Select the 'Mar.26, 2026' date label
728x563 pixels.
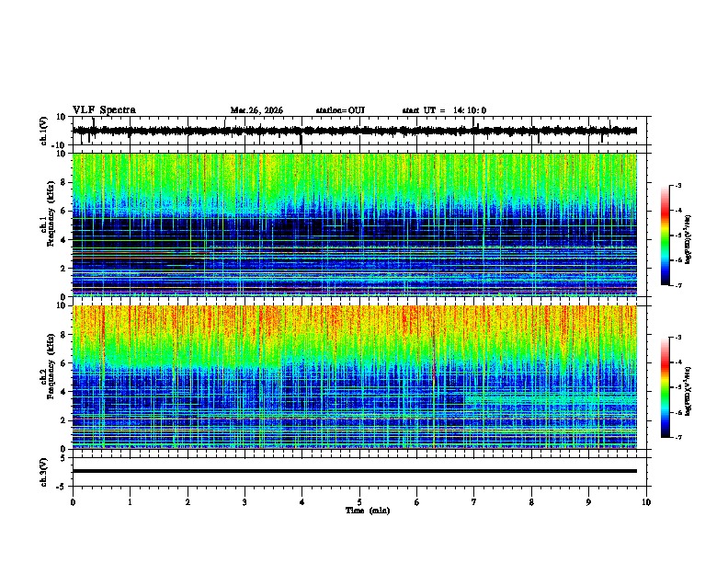click(x=256, y=110)
